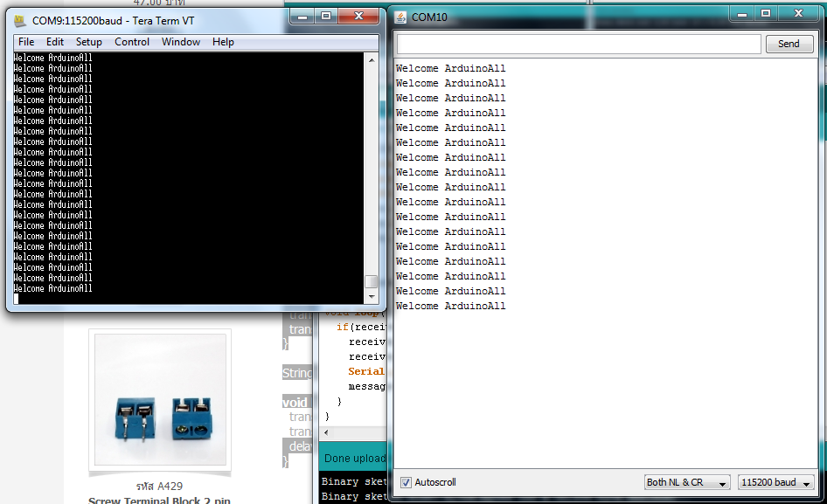Maximize the COM10 serial monitor window
The image size is (827, 504).
(766, 14)
